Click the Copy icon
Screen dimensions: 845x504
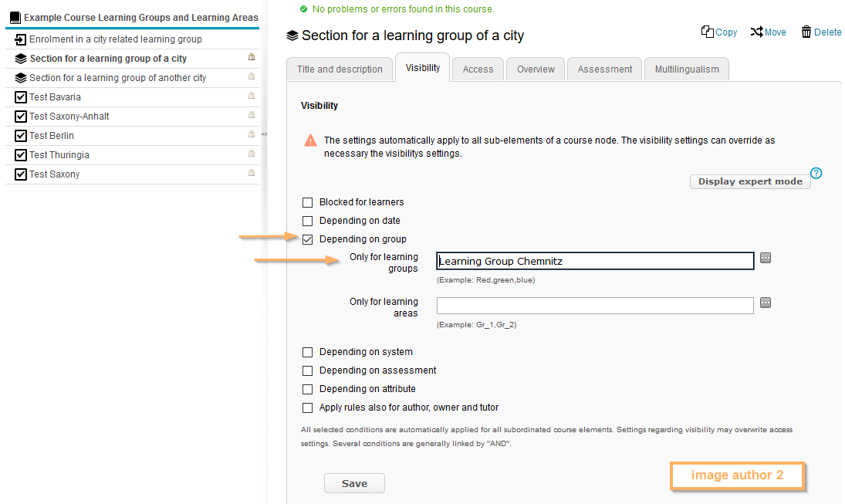tap(707, 32)
